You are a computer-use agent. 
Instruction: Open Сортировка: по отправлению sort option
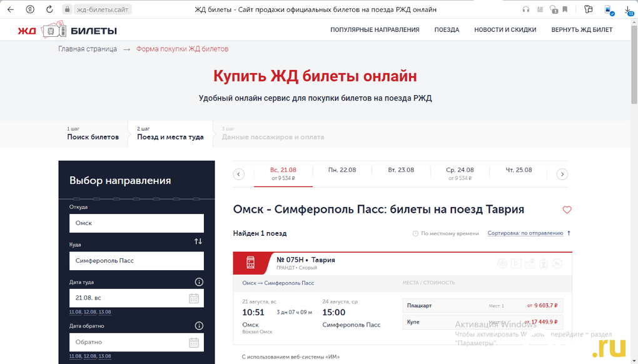click(x=525, y=233)
